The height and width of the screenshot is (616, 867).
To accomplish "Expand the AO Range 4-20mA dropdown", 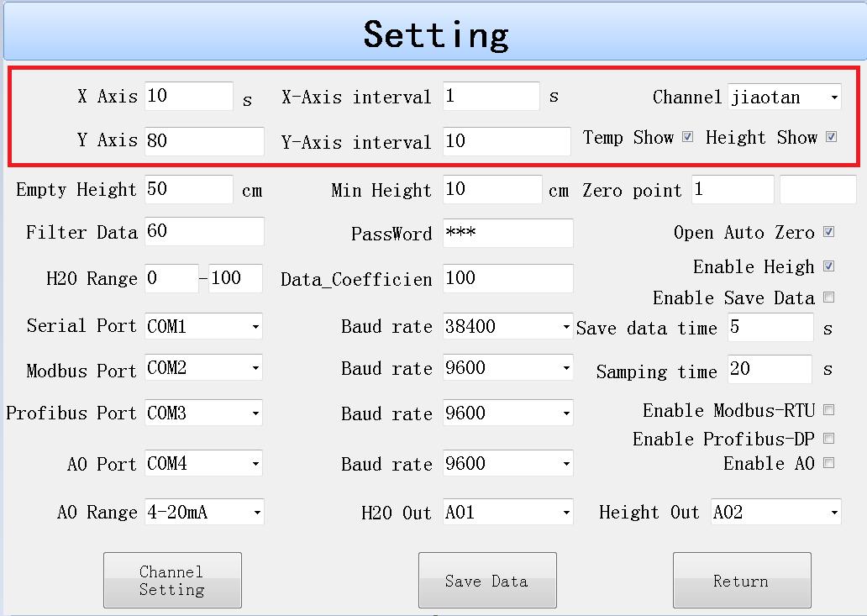I will pos(203,512).
